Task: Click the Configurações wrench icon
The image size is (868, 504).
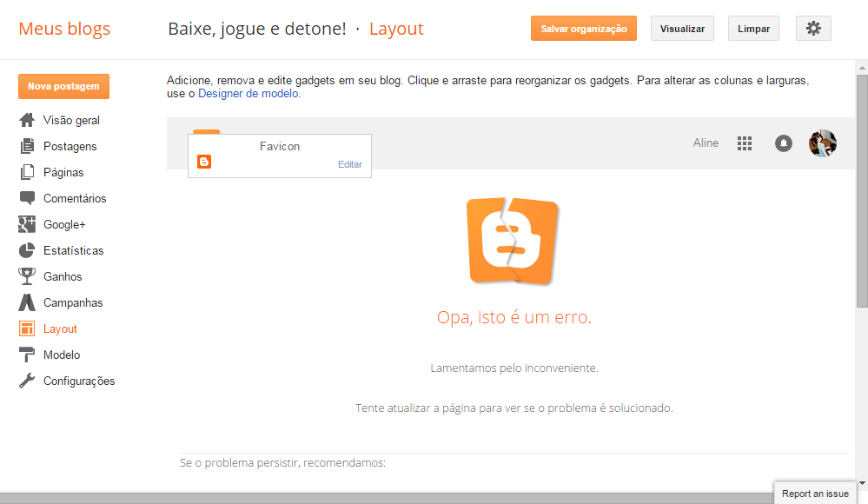Action: [27, 381]
